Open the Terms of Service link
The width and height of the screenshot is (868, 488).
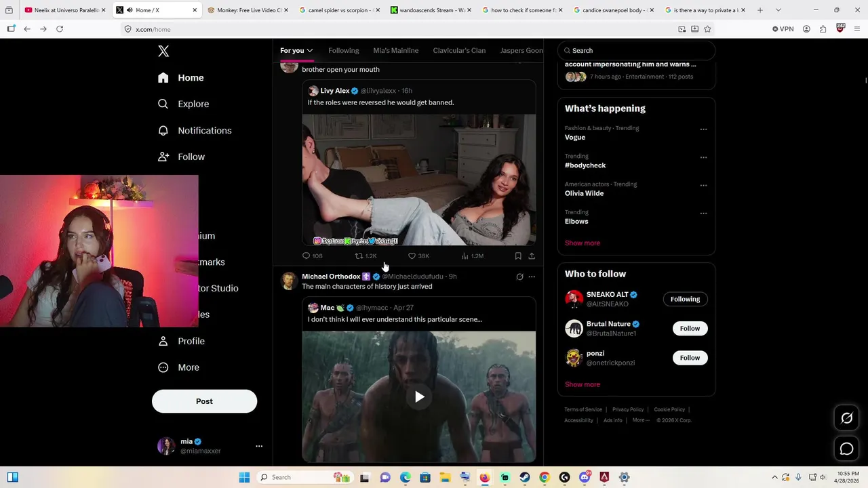pyautogui.click(x=583, y=409)
